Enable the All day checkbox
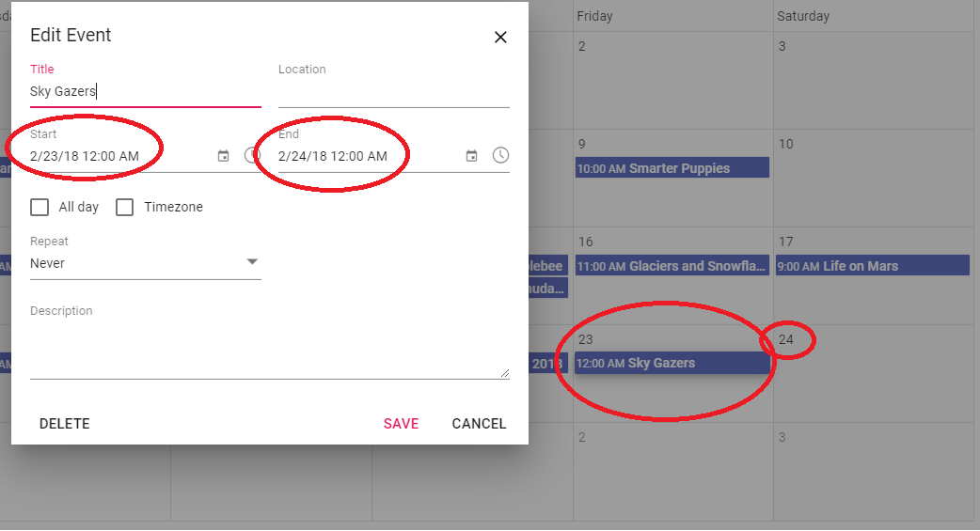The width and height of the screenshot is (980, 531). 40,207
